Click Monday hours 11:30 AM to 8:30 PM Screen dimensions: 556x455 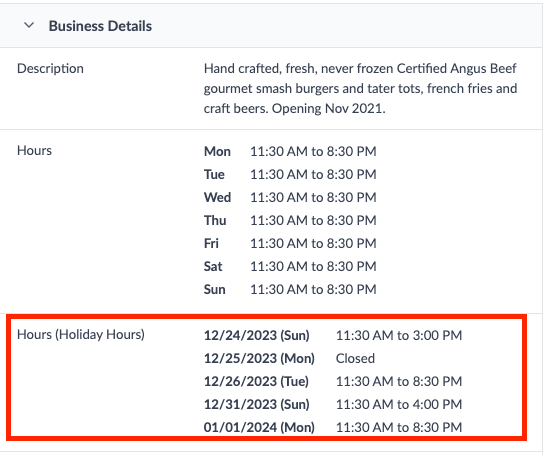pos(313,151)
